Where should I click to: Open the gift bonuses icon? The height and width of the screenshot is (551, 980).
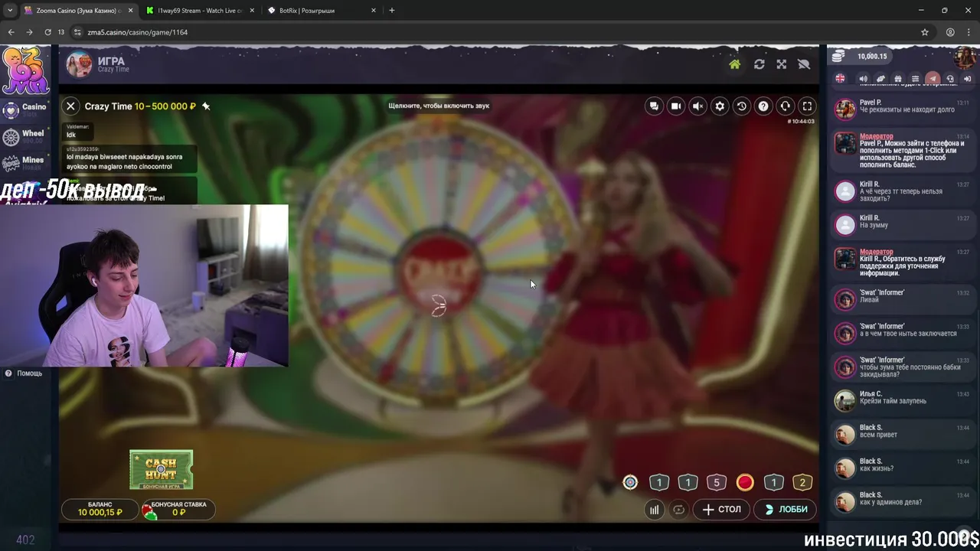898,79
